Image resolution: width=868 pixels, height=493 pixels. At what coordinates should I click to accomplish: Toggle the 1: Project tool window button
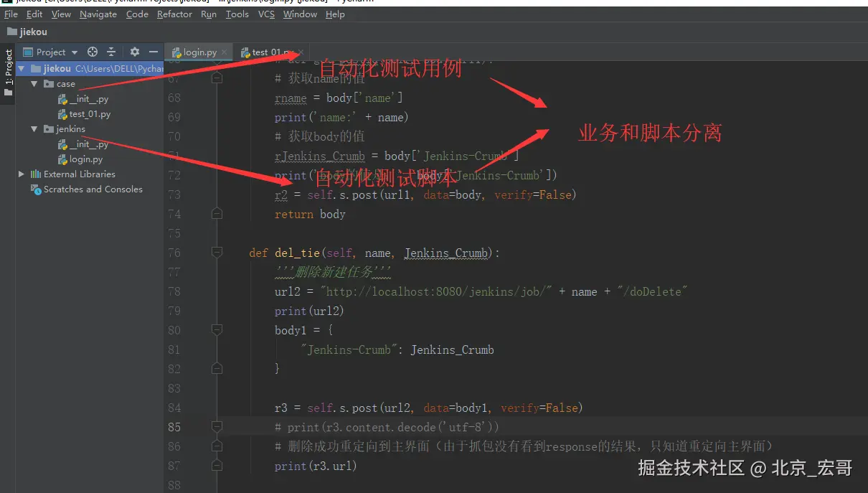9,72
